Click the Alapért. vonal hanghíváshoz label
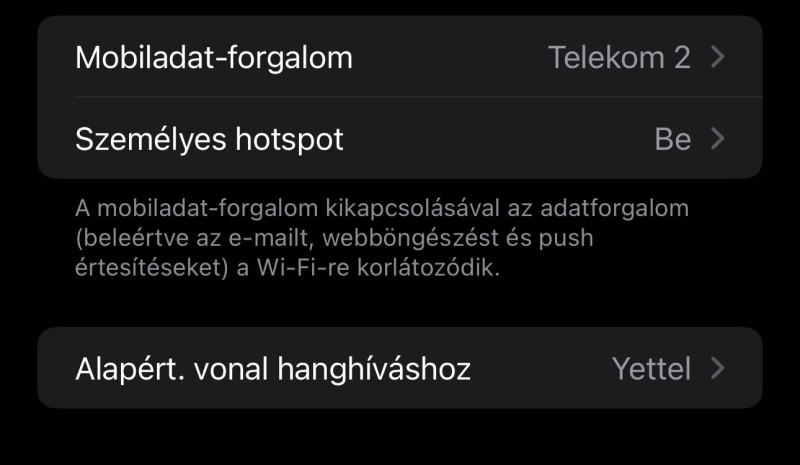The height and width of the screenshot is (465, 800). click(273, 369)
